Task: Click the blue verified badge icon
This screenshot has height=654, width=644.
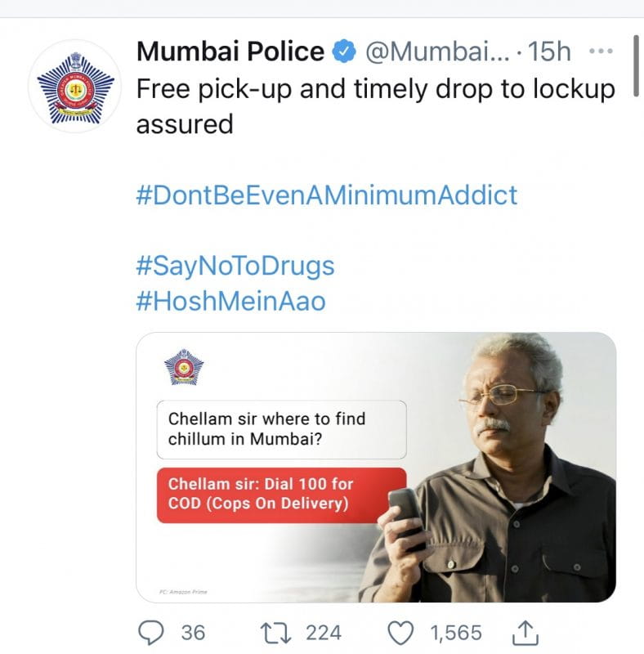Action: [345, 52]
